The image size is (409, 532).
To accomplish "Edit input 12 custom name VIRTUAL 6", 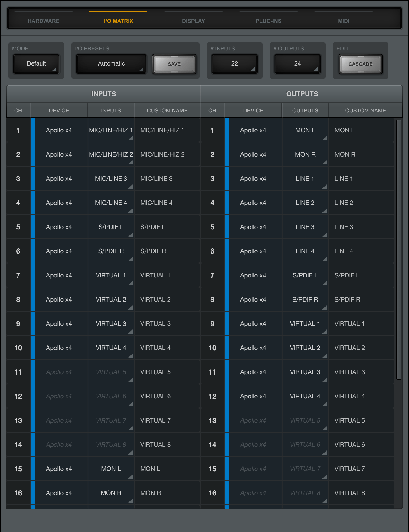I will click(x=167, y=396).
